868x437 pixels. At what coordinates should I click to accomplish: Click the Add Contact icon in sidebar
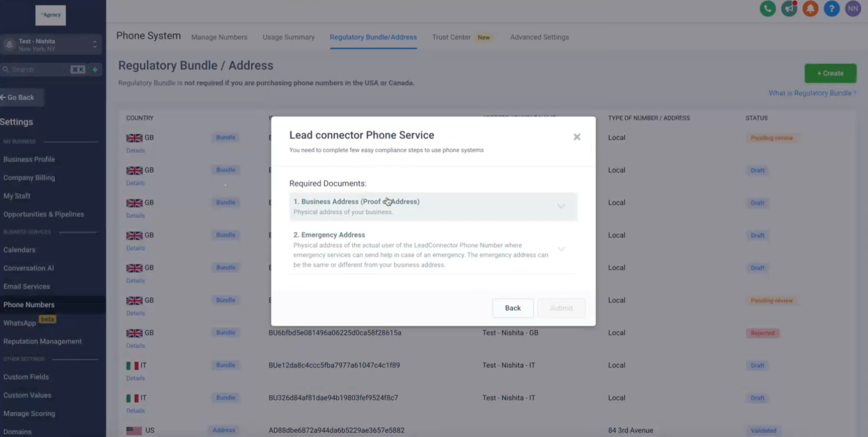click(x=95, y=69)
